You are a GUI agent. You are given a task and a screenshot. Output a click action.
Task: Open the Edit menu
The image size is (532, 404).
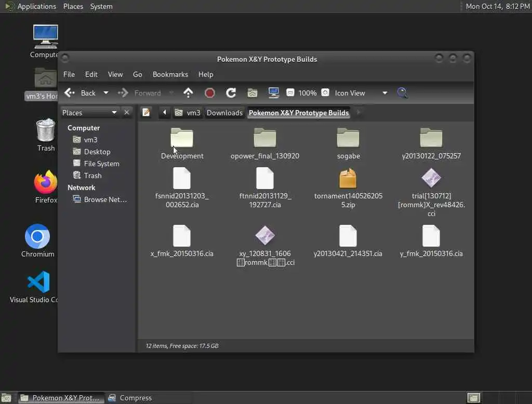91,74
